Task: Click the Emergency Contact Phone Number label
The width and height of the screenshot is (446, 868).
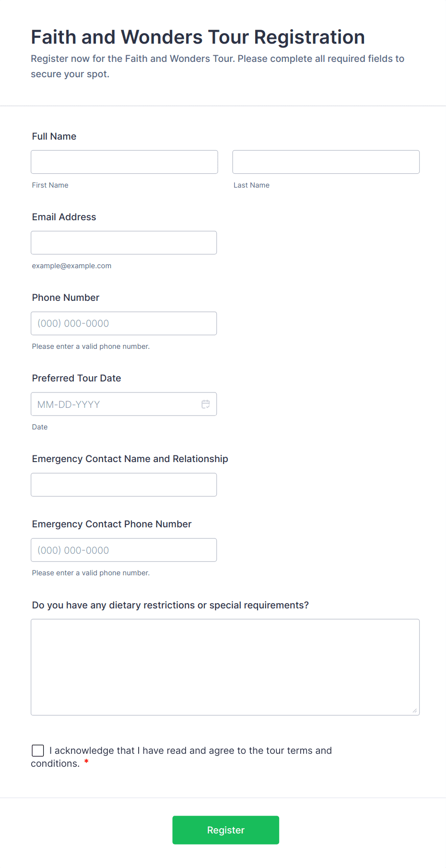Action: pyautogui.click(x=112, y=524)
